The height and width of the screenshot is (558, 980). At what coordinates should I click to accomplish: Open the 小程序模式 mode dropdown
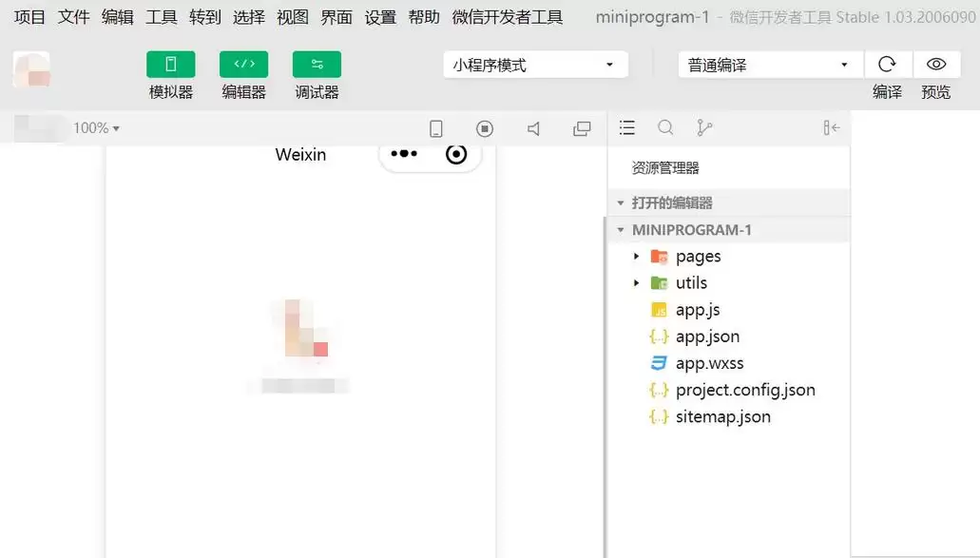pos(535,65)
